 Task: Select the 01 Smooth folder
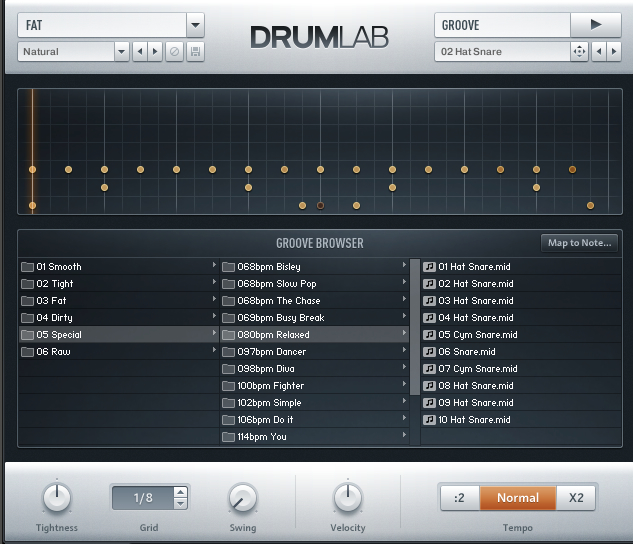coord(119,267)
